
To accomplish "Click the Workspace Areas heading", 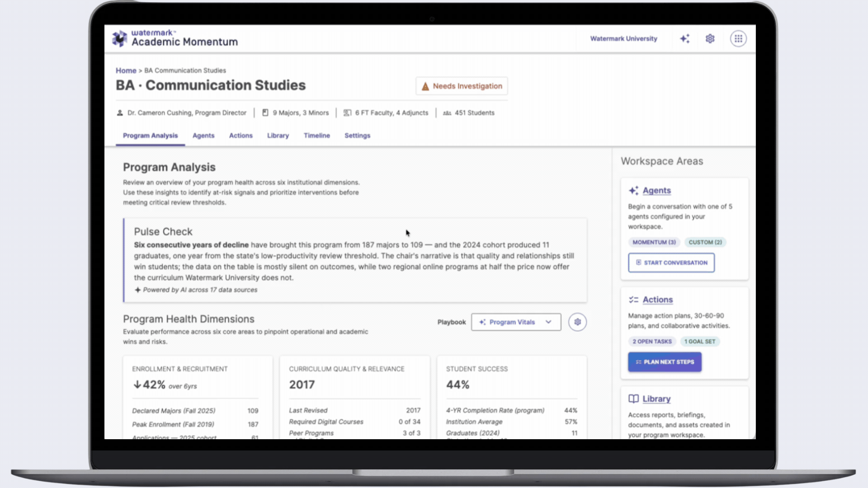I will [x=661, y=161].
